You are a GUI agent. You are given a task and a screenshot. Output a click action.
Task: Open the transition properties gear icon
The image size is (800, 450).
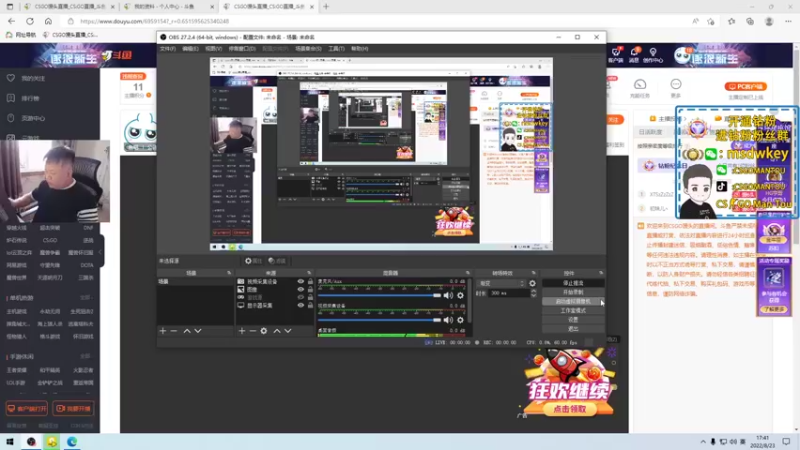tap(532, 283)
